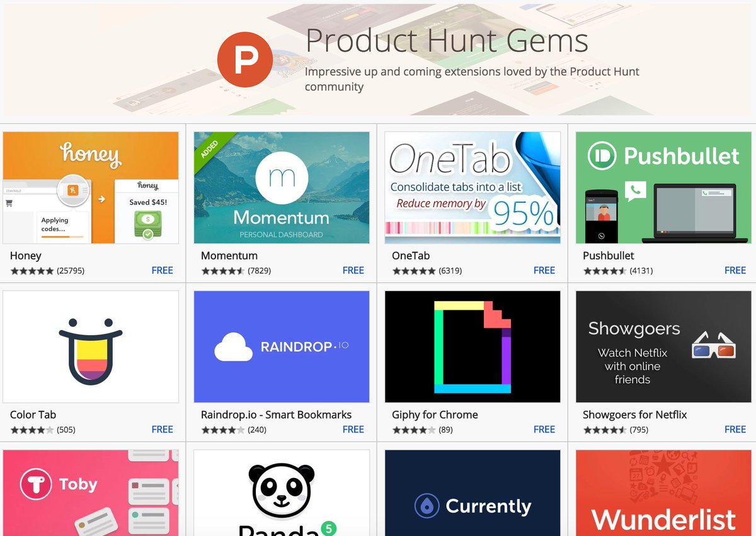Click the Product Hunt community description text
Viewport: 756px width, 536px height.
click(x=472, y=79)
